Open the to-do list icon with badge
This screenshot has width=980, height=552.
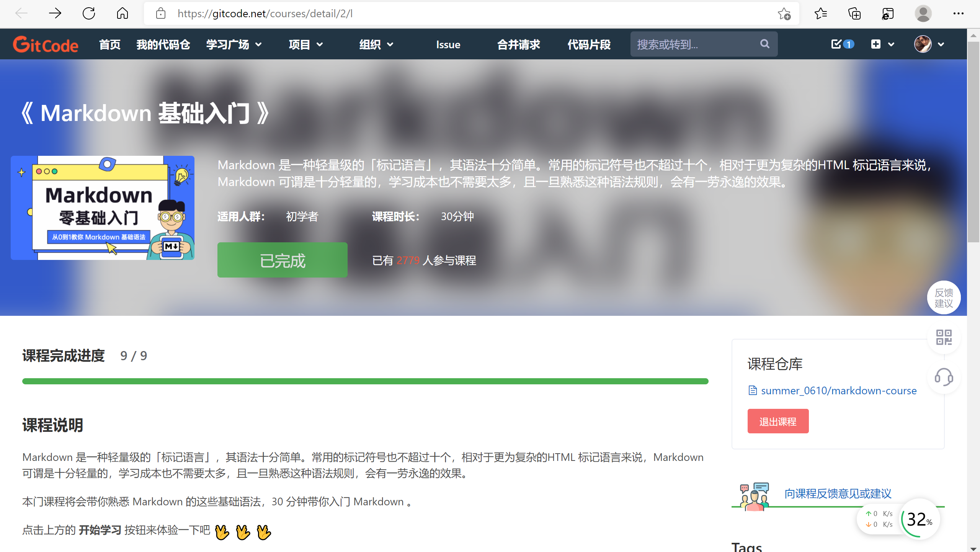(841, 44)
